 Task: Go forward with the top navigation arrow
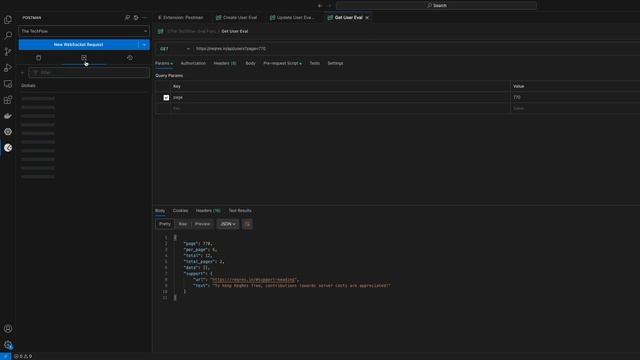point(329,6)
